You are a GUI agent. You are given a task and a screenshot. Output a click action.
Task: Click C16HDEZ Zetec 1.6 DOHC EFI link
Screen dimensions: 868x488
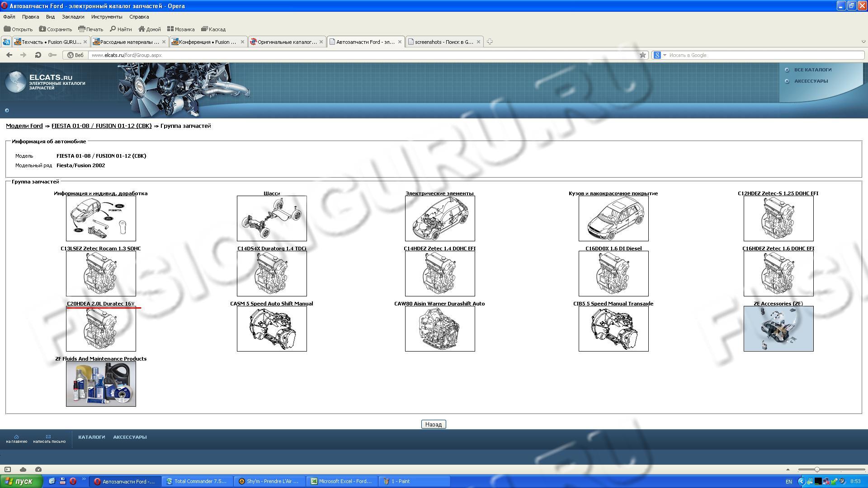click(x=778, y=249)
